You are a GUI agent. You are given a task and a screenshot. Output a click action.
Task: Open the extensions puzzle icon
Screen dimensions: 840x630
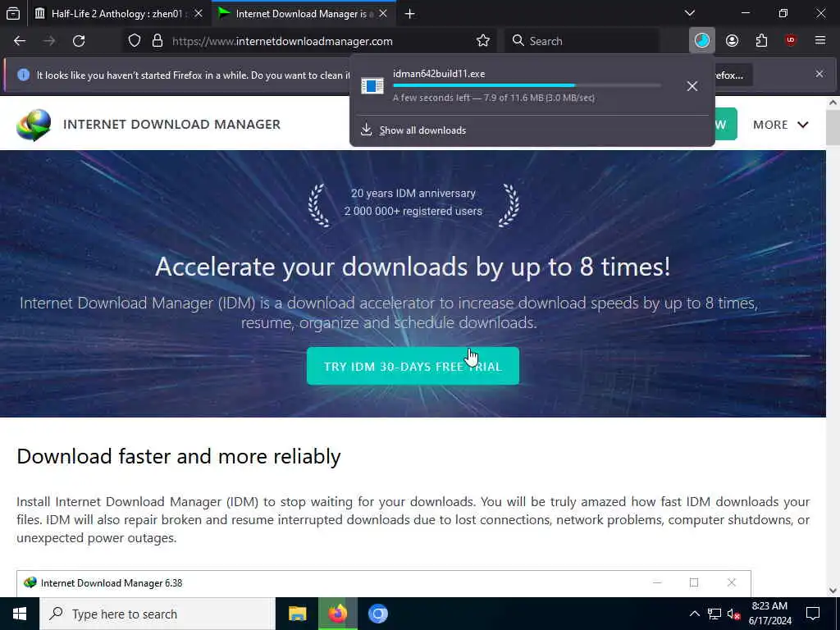762,41
